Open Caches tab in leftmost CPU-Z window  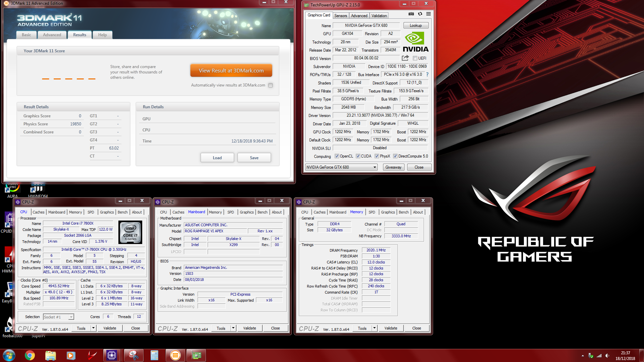coord(38,212)
